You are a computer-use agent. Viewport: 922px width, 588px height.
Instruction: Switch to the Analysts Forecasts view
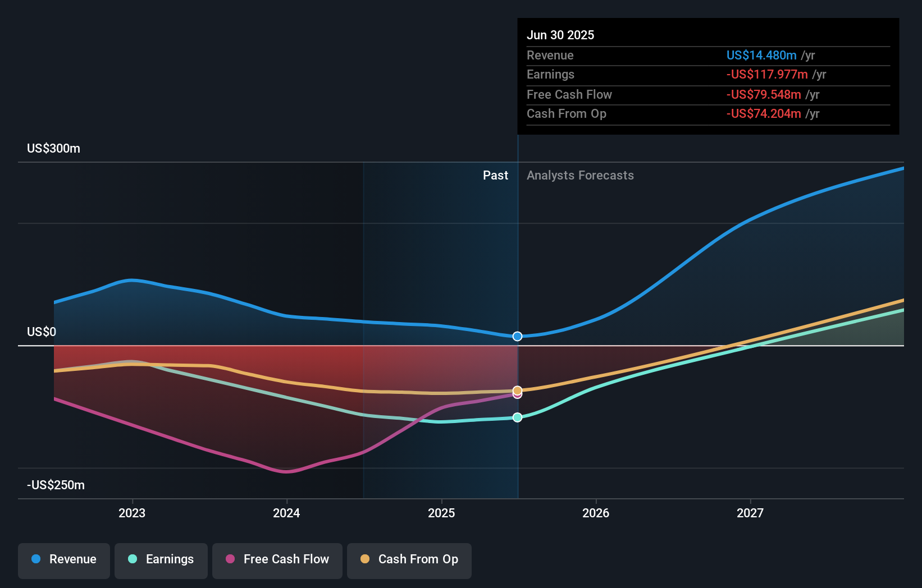click(580, 175)
